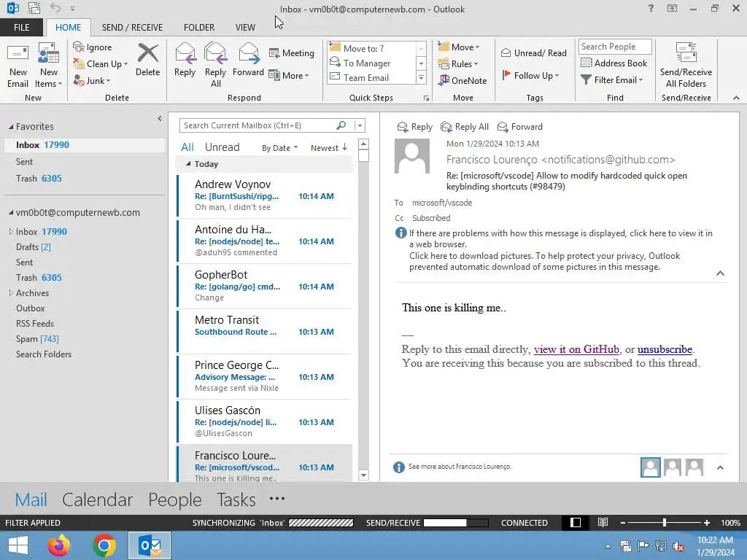Click the search magnifier icon
747x560 pixels.
[x=341, y=125]
